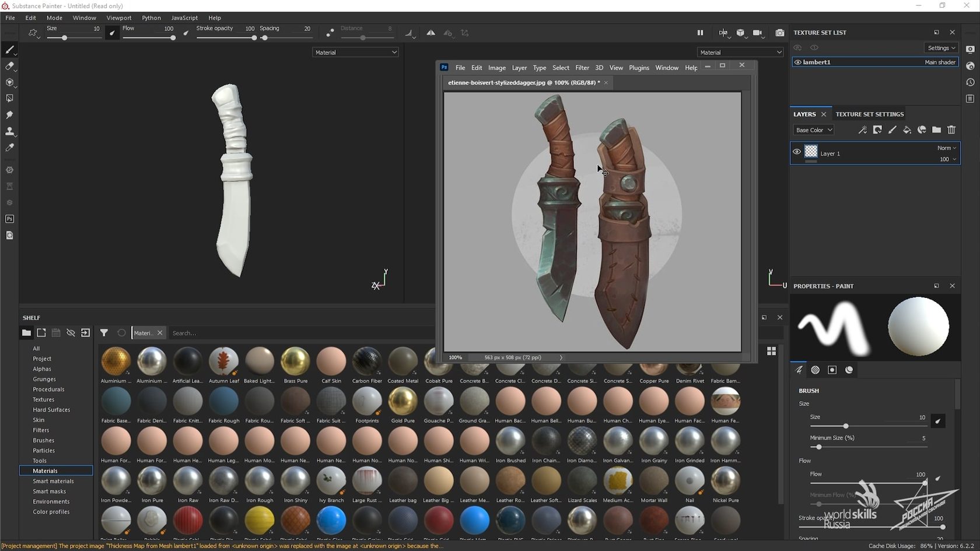The image size is (980, 551).
Task: Adjust the Spacing slider in toolbar
Action: [286, 38]
